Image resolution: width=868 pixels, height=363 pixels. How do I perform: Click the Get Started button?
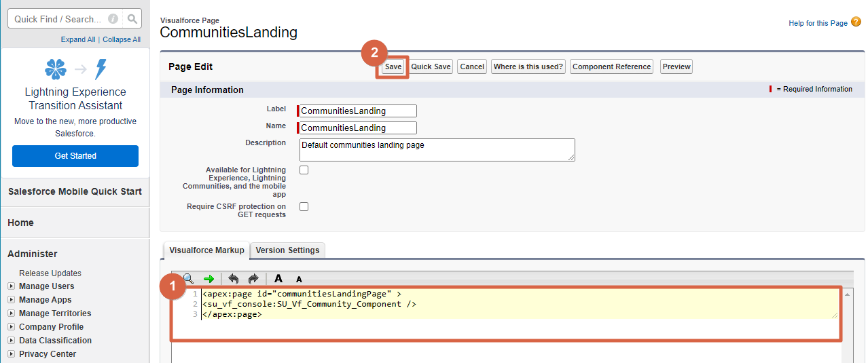pos(75,156)
